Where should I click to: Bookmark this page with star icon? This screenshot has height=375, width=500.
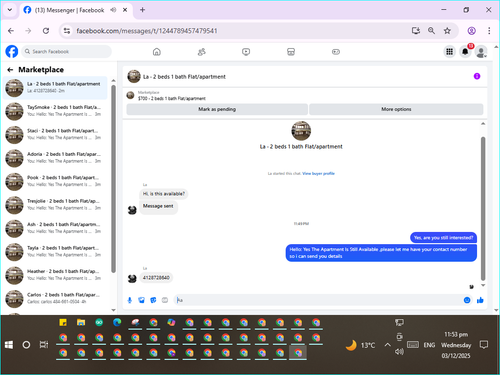click(x=447, y=31)
